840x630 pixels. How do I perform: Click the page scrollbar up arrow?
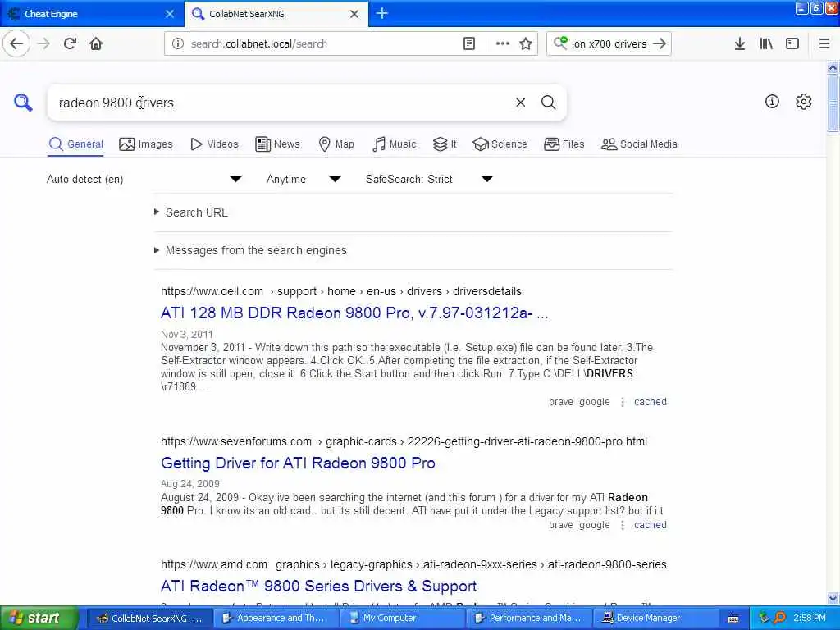point(833,67)
